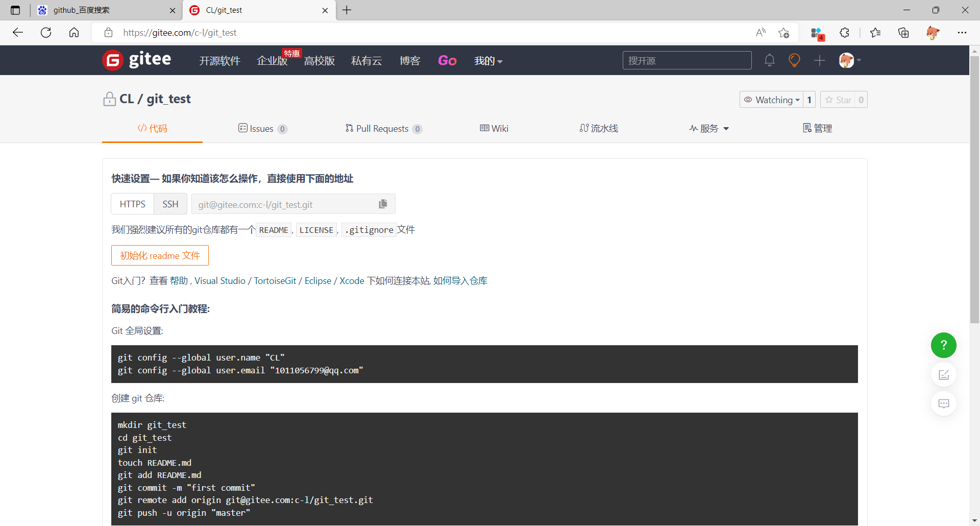980x526 pixels.
Task: Open a new browser tab
Action: (x=347, y=10)
